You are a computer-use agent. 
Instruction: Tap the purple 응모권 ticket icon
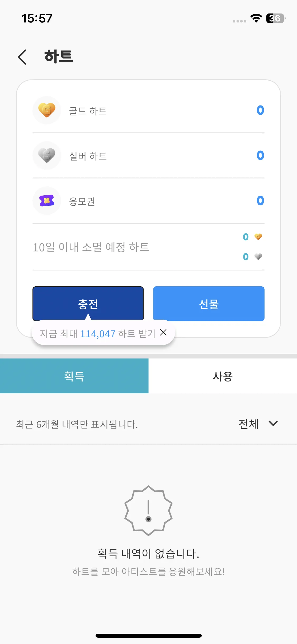[47, 201]
